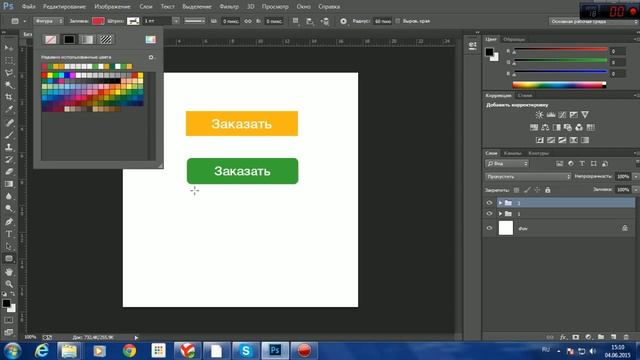Select the Clone Stamp tool
640x360 pixels.
tap(9, 147)
